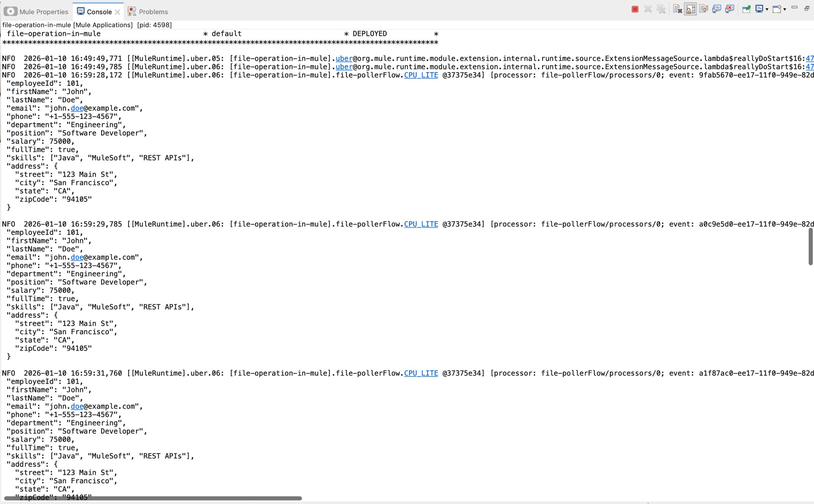Screen dimensions: 814x504
Task: Show console when standard out changes
Action: pyautogui.click(x=716, y=9)
